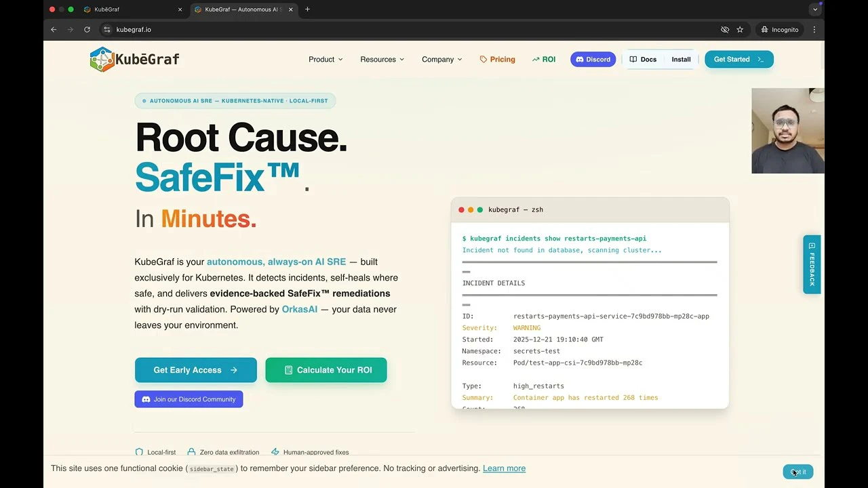Screen dimensions: 868x488
Task: Click the autonomous, always-on AI SRE text
Action: pos(276,262)
